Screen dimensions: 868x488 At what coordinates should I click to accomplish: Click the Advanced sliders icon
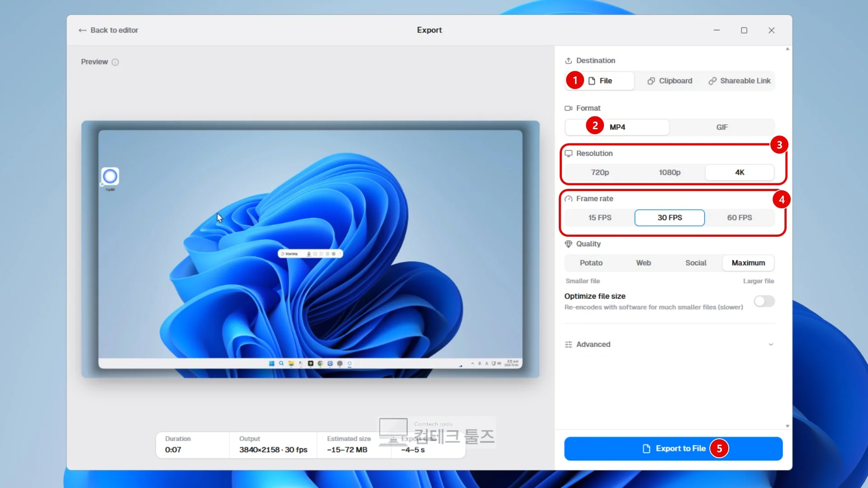coord(568,345)
